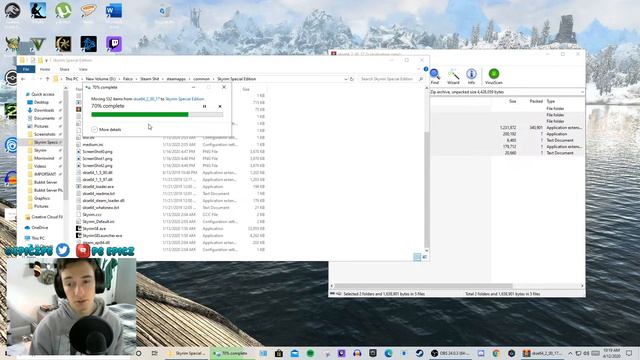The width and height of the screenshot is (640, 360).
Task: Select Quick access in navigation pane
Action: [x=42, y=94]
